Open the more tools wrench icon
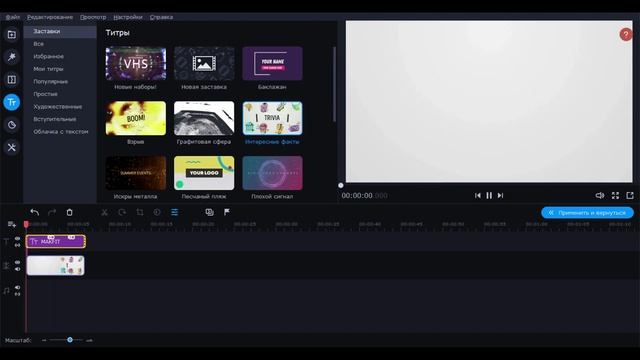 pos(11,147)
